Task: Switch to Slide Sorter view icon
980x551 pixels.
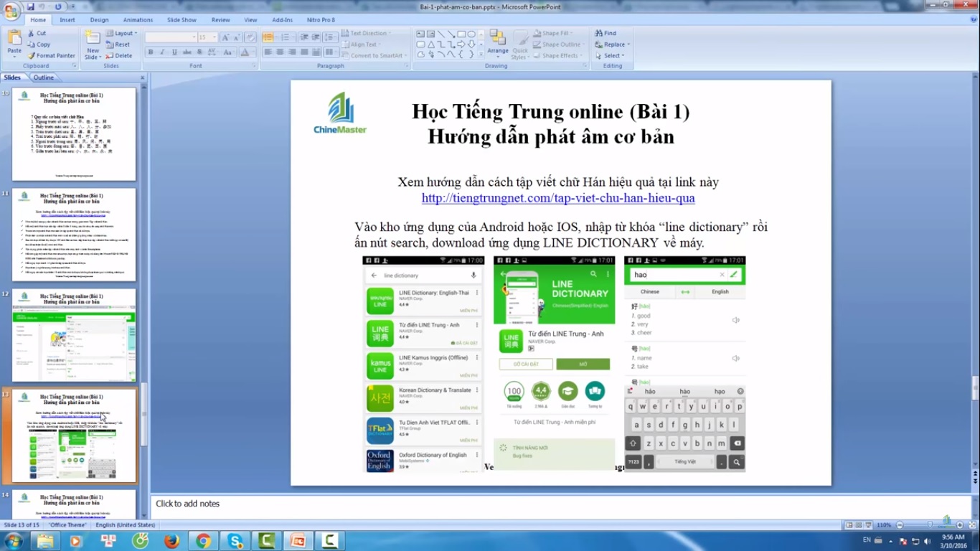Action: coord(859,525)
